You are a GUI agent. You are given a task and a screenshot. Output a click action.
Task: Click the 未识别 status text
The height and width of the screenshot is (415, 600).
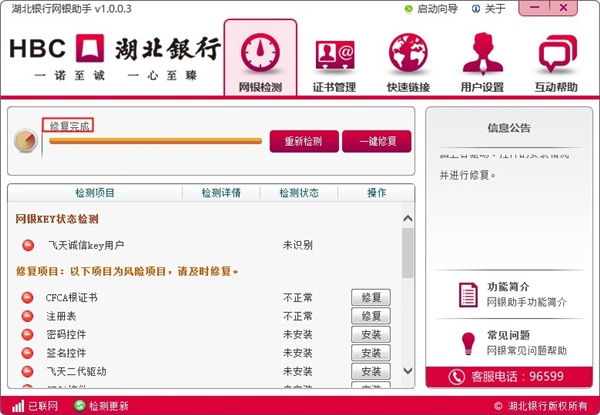(298, 245)
